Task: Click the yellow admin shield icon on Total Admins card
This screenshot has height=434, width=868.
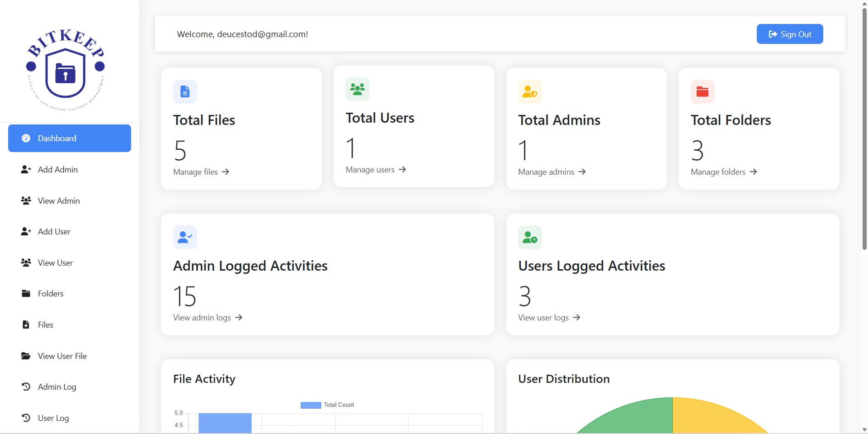Action: click(x=529, y=92)
